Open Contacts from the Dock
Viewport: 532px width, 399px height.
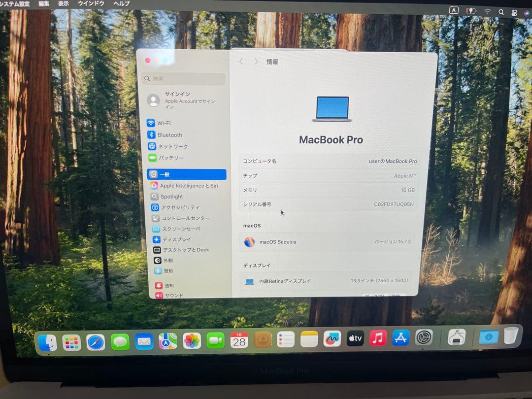263,340
